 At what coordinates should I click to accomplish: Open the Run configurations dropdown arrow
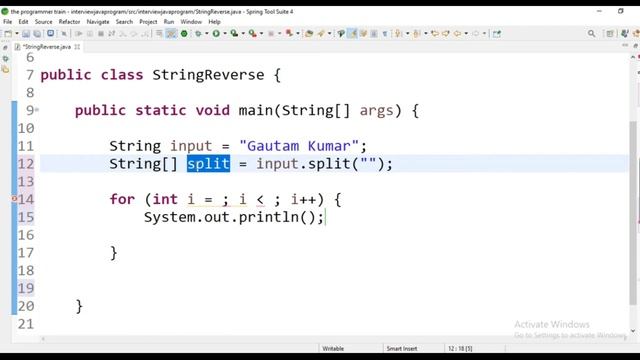pyautogui.click(x=225, y=33)
